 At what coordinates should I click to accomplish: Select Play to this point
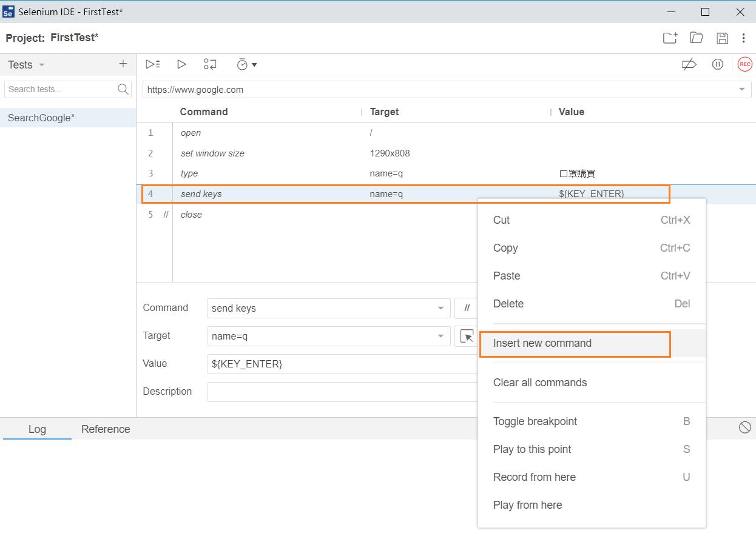592,449
